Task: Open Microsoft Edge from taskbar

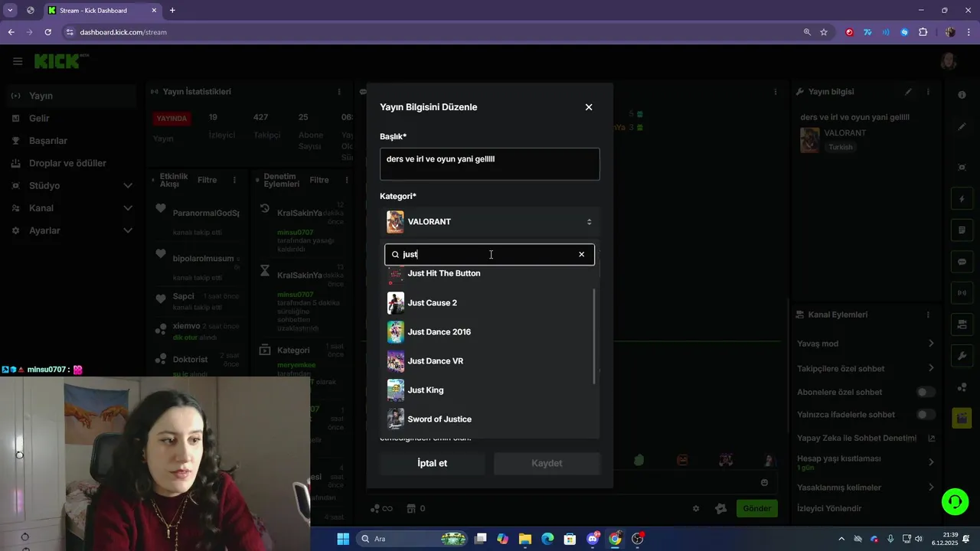Action: click(547, 539)
